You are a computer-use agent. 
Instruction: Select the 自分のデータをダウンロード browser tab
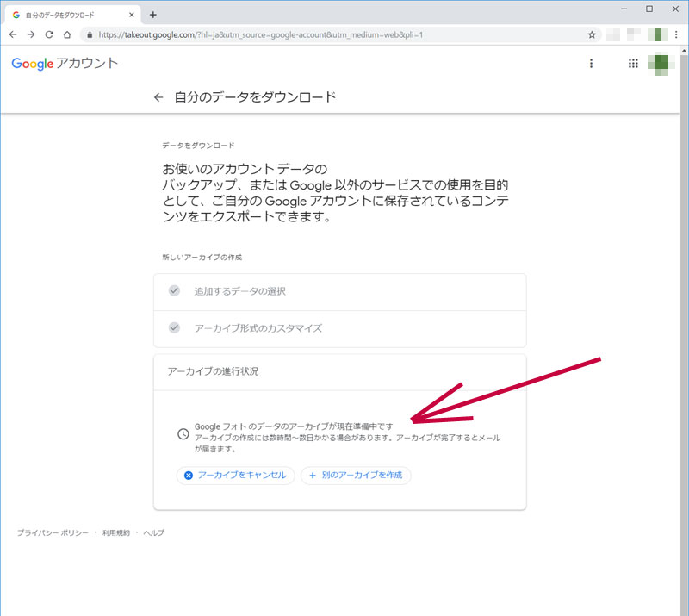71,15
